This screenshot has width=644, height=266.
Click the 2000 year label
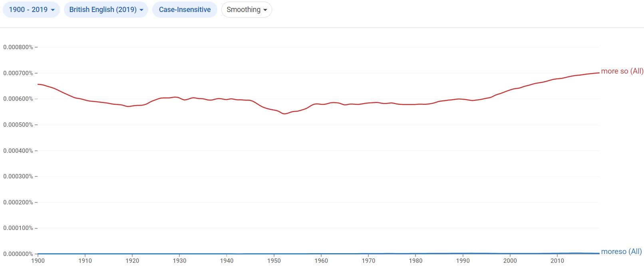tap(510, 261)
